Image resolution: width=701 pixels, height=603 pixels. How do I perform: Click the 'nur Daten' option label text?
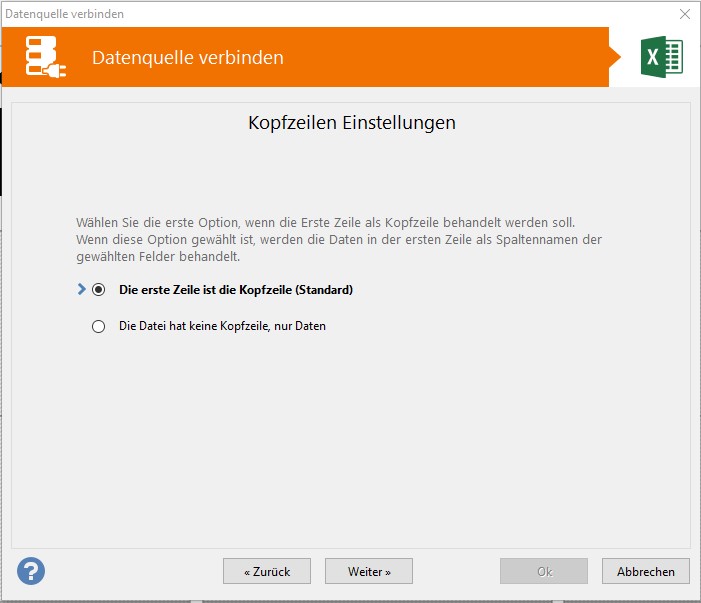298,326
